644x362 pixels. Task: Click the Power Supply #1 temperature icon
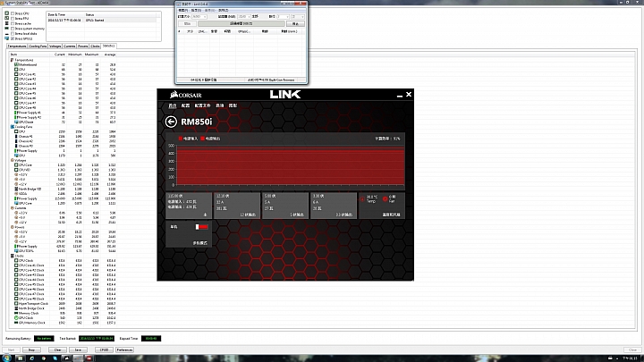point(16,113)
